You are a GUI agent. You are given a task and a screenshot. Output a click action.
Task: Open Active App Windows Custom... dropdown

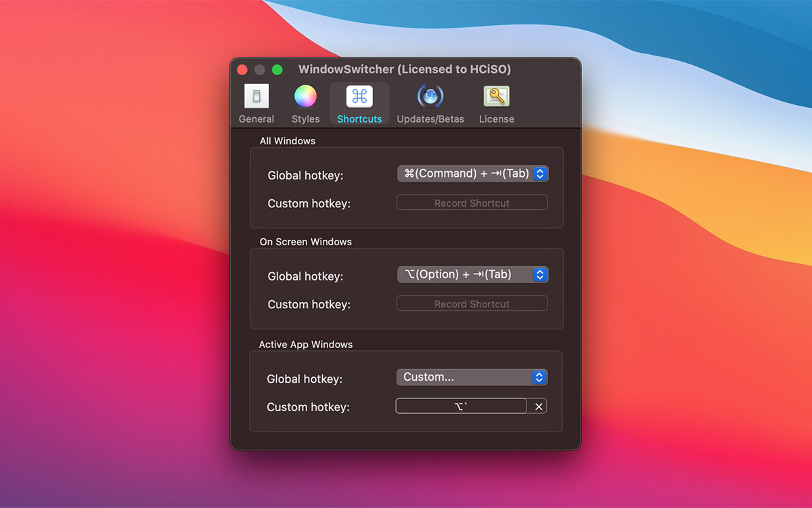point(472,377)
